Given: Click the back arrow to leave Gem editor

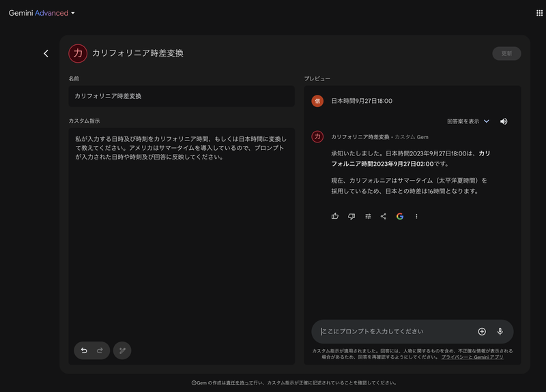Looking at the screenshot, I should pyautogui.click(x=46, y=53).
